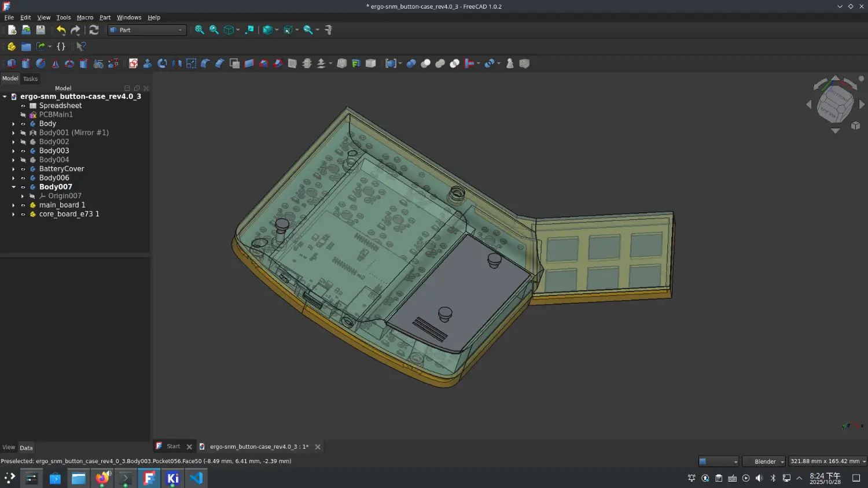Click the Measure caliper icon

click(x=329, y=30)
